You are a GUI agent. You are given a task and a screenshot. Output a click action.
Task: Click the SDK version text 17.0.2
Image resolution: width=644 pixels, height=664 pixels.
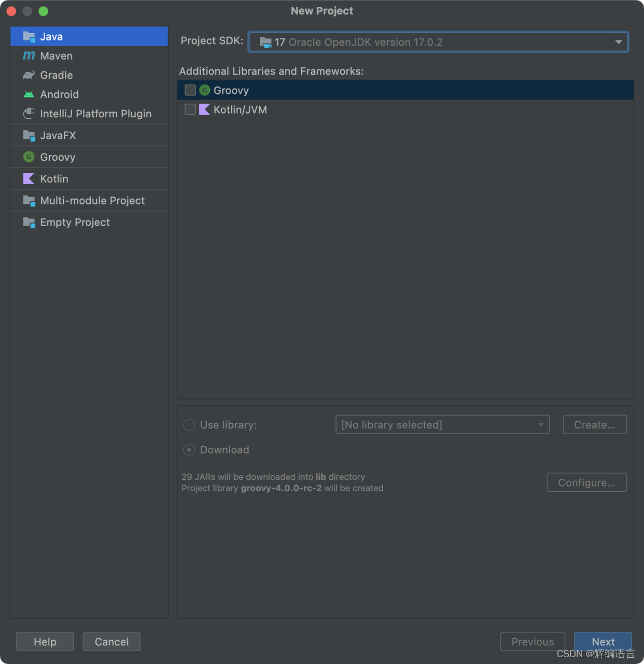click(x=428, y=42)
